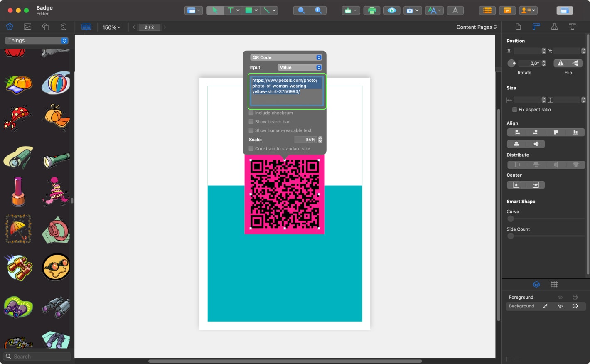
Task: Toggle Foreground layer printing
Action: 575,298
